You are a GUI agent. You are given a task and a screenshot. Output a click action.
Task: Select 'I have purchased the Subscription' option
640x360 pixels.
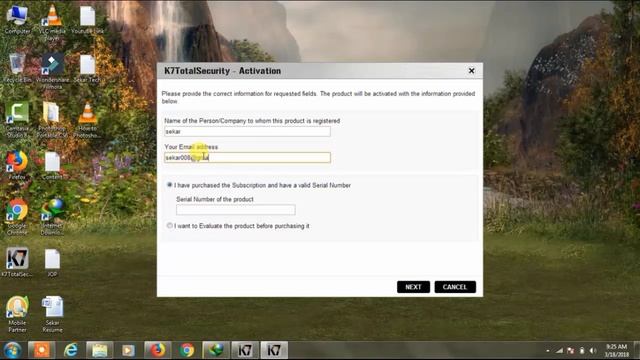[169, 185]
